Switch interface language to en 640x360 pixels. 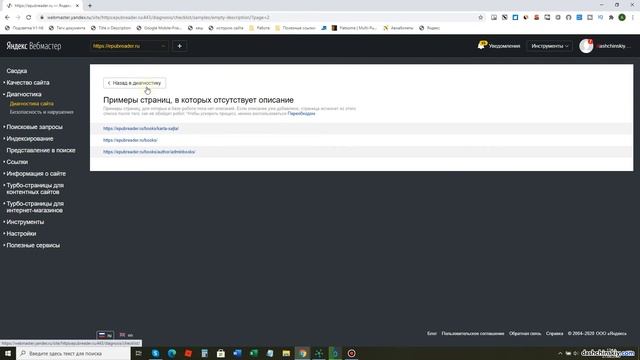pyautogui.click(x=127, y=335)
